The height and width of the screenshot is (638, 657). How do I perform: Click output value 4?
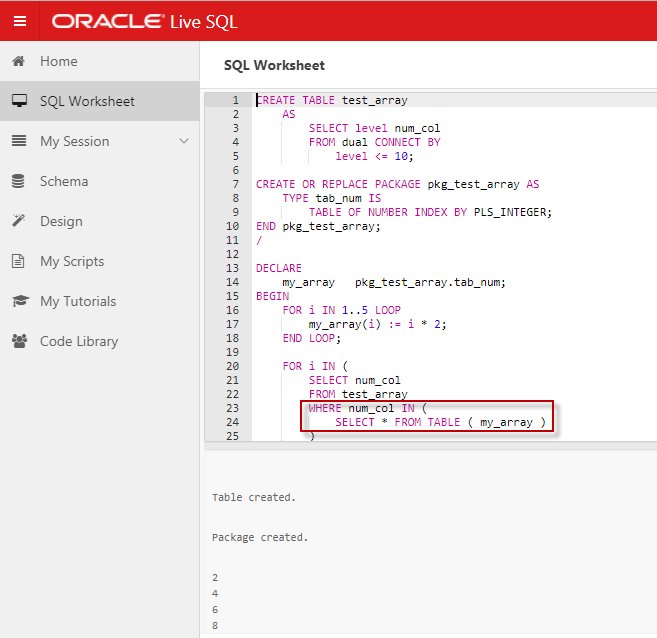click(215, 594)
